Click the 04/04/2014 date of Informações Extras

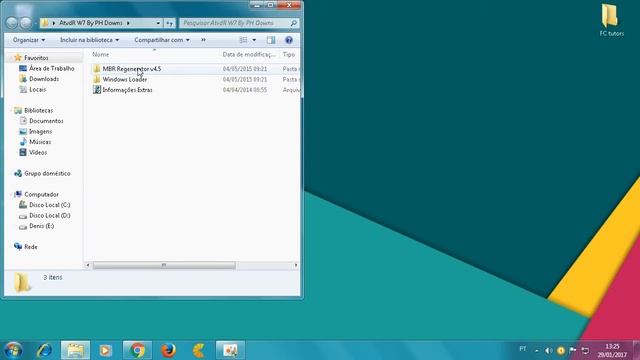[x=245, y=90]
